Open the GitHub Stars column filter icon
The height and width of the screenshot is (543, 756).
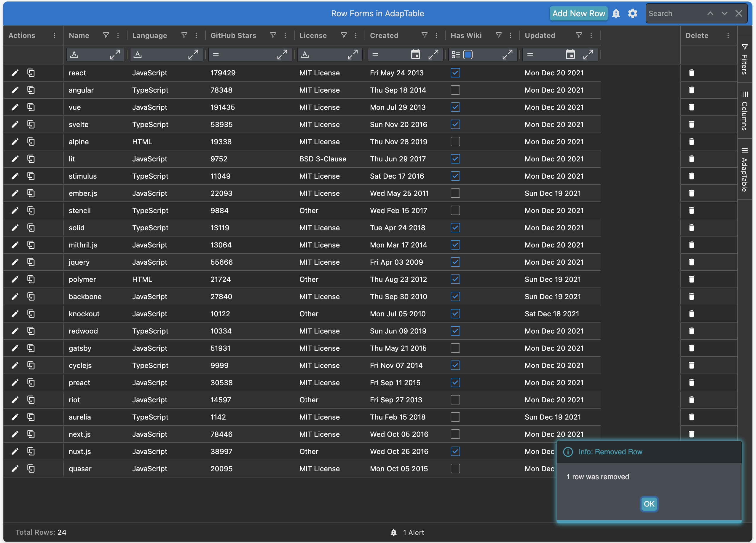click(273, 35)
